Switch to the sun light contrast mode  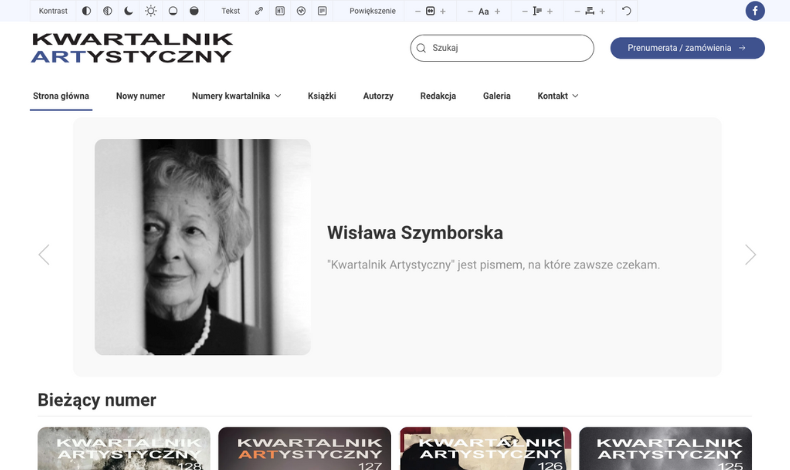tap(151, 11)
